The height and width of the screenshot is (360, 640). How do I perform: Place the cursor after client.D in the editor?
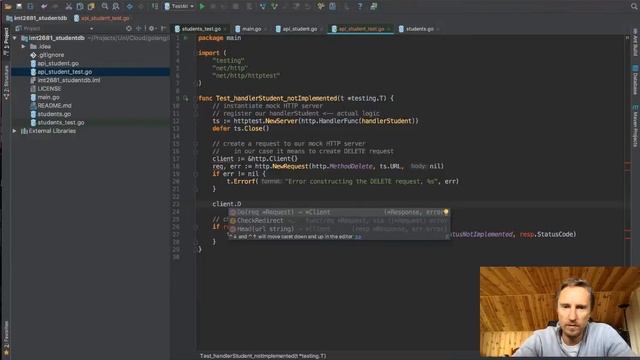click(x=242, y=204)
